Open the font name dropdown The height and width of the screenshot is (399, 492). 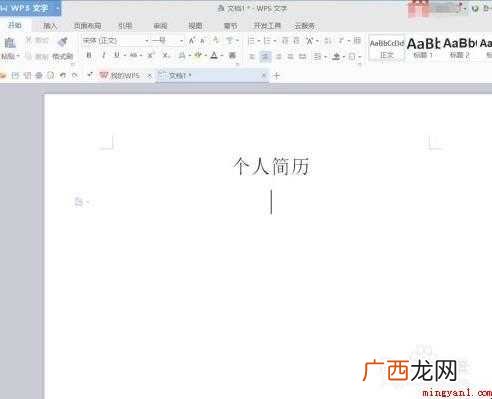[x=147, y=41]
